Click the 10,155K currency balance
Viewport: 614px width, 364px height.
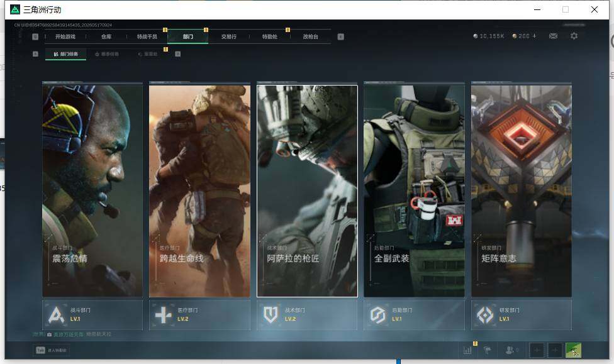[x=489, y=36]
